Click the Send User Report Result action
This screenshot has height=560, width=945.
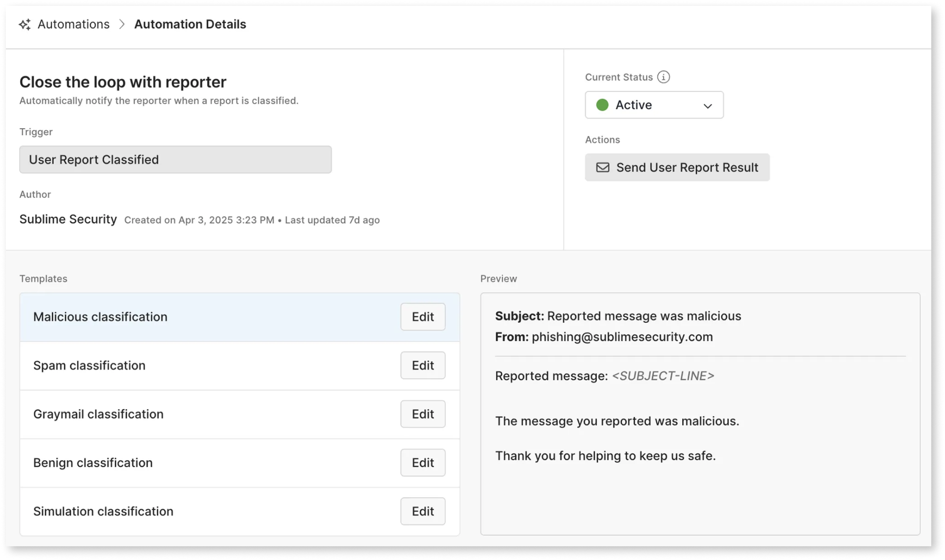click(677, 168)
